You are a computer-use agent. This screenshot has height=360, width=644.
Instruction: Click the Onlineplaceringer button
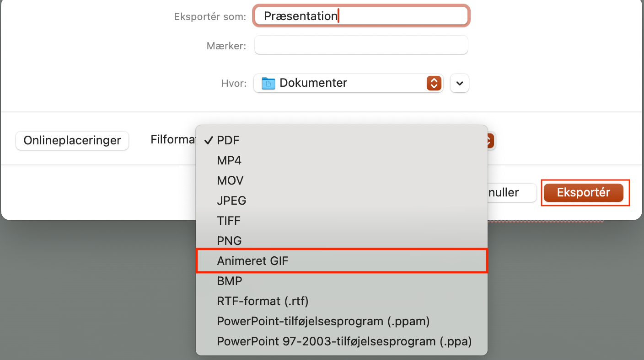[x=72, y=141]
